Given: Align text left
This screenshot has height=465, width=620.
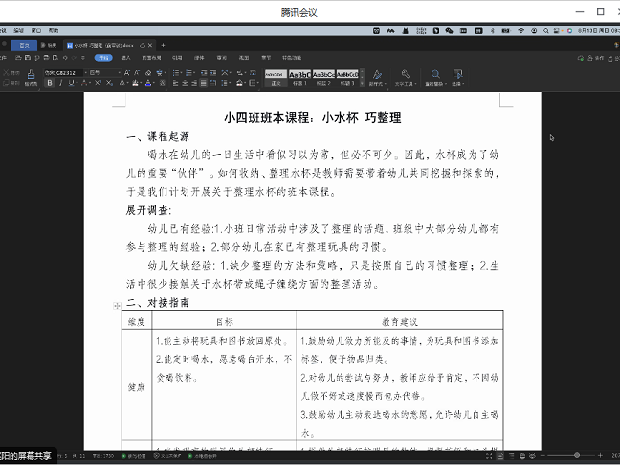Looking at the screenshot, I should click(x=176, y=83).
